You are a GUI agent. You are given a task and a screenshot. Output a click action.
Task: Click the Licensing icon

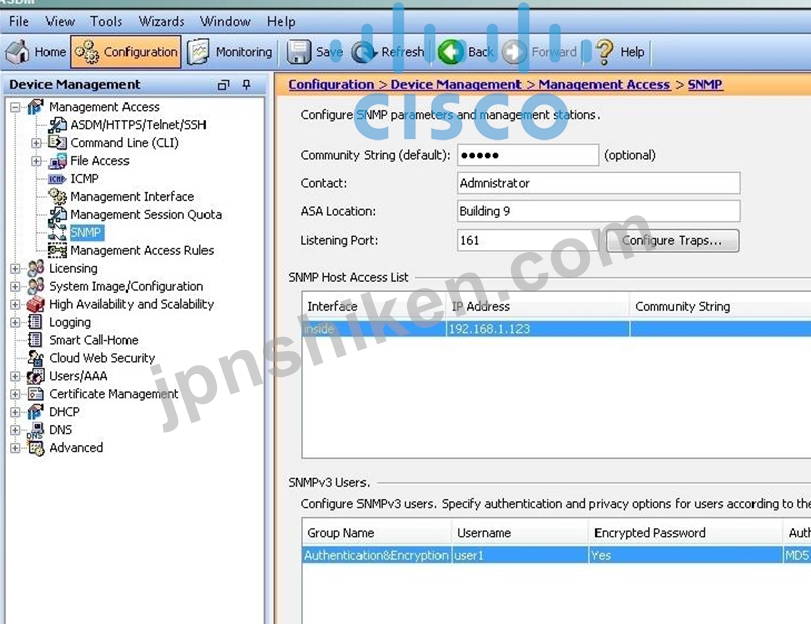36,268
